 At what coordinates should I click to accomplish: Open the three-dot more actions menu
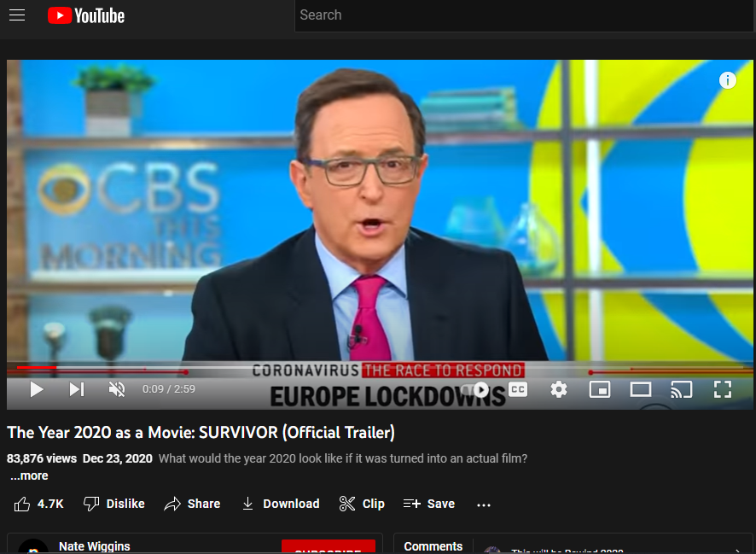(484, 504)
